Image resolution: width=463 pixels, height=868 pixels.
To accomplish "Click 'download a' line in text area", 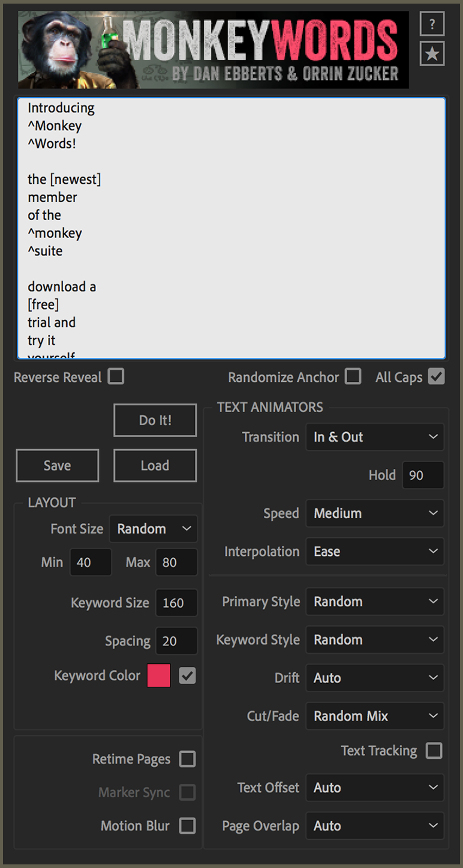I will pyautogui.click(x=62, y=287).
